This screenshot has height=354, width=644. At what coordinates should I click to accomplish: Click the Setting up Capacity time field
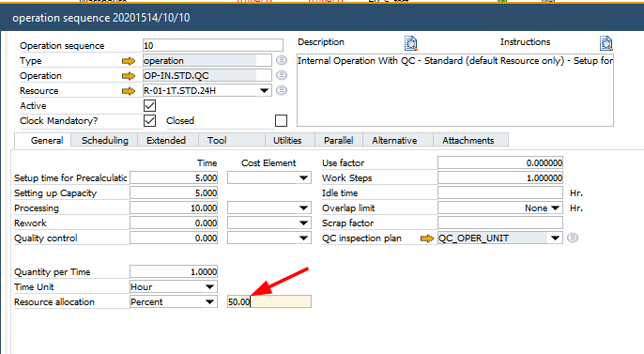click(x=174, y=193)
